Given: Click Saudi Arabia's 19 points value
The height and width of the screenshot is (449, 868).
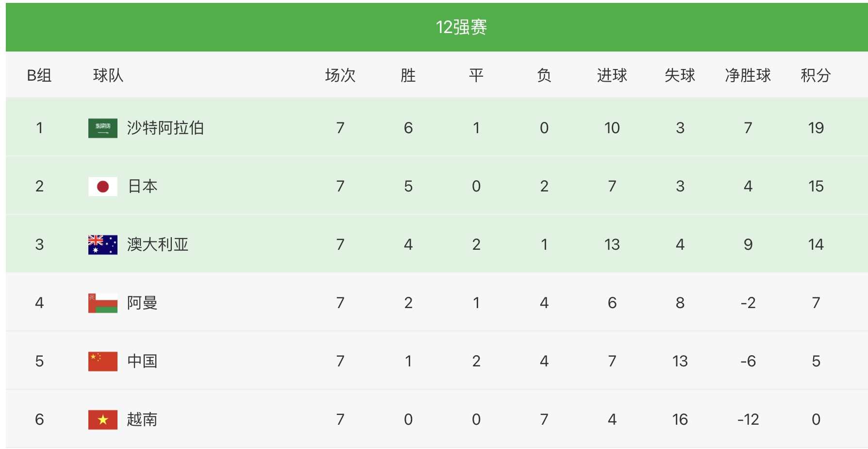Looking at the screenshot, I should point(816,128).
